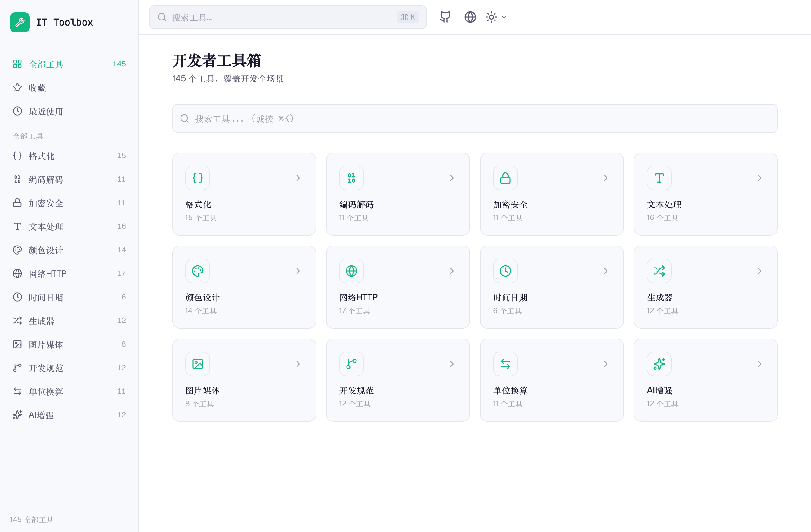Click the IT Toolbox title text
Image resolution: width=811 pixels, height=532 pixels.
coord(65,23)
